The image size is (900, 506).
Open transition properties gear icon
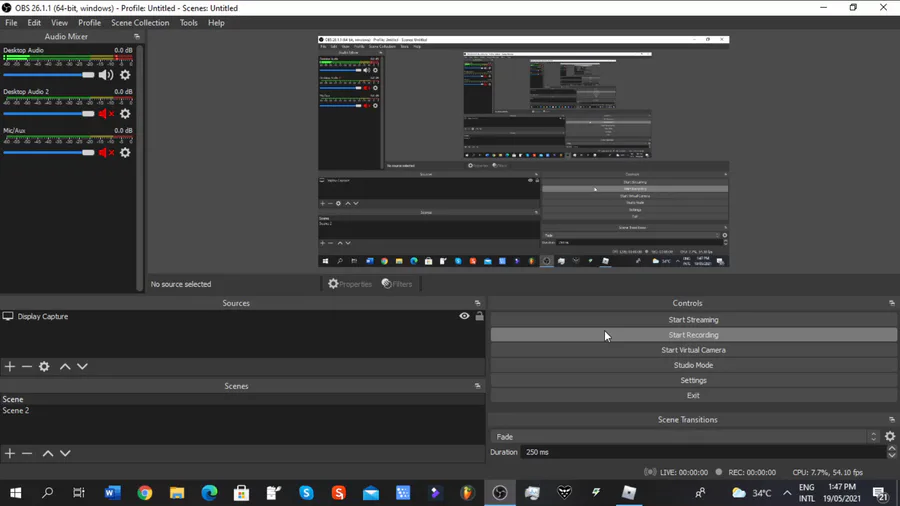click(890, 437)
